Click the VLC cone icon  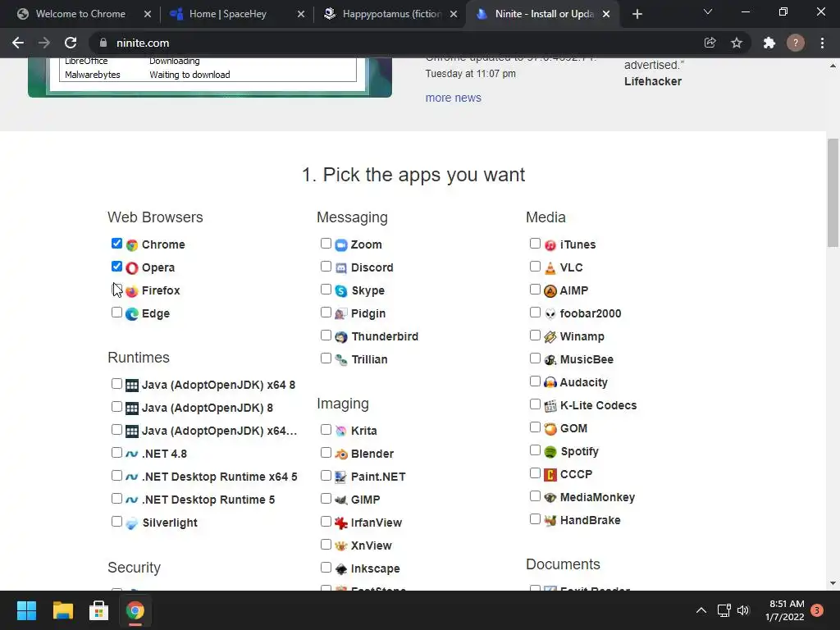(550, 268)
